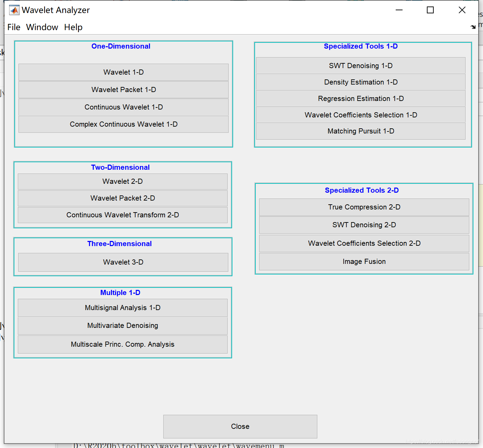Click the Two-Dimensional panel title
This screenshot has width=483, height=448.
(120, 167)
